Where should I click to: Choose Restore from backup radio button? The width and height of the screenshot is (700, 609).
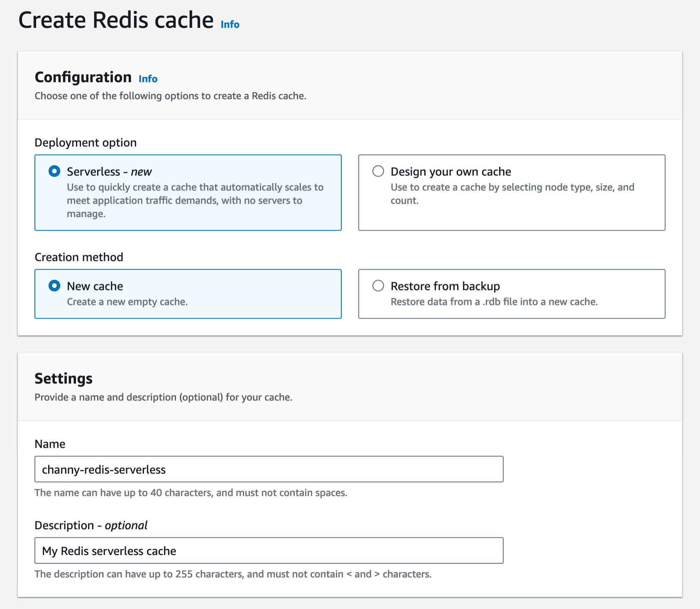378,286
